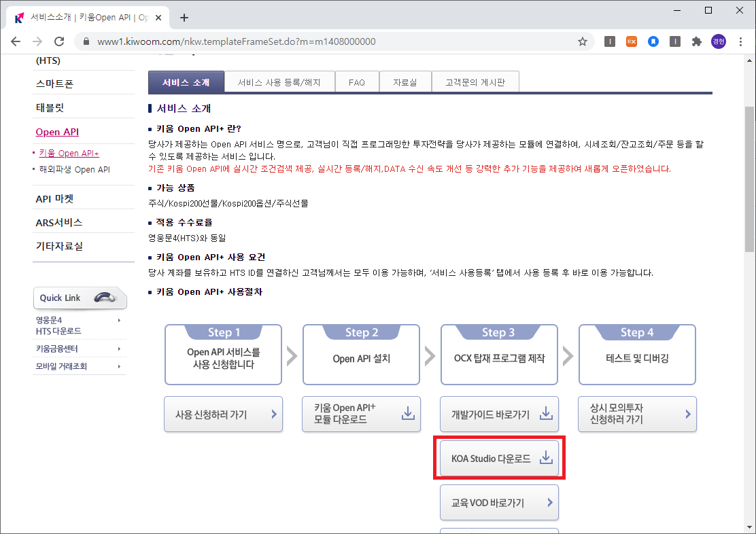Click the Kiwoom favicon on the browser tab
Screen dimensions: 756x534
pyautogui.click(x=18, y=18)
